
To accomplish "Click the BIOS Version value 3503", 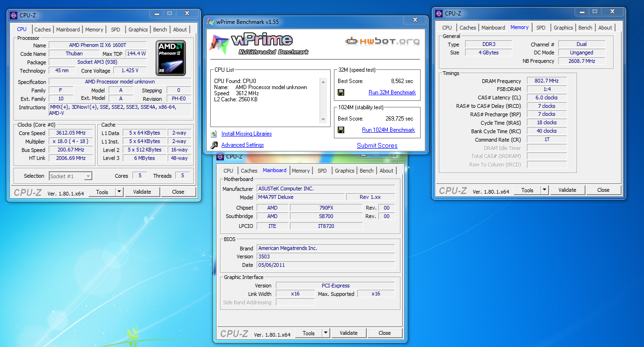I will coord(326,256).
